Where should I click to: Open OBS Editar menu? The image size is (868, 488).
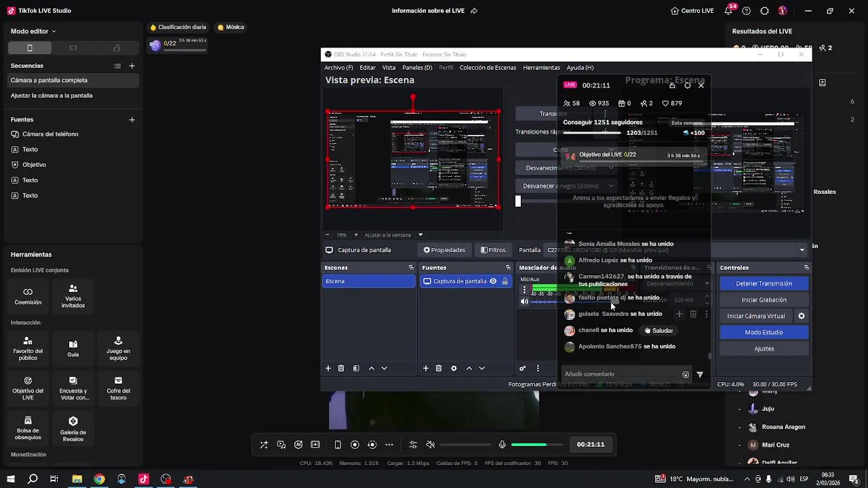[x=368, y=68]
